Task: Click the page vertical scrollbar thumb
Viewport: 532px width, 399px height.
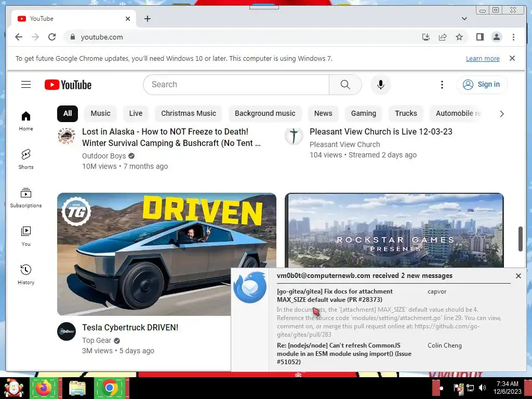Action: [x=521, y=239]
